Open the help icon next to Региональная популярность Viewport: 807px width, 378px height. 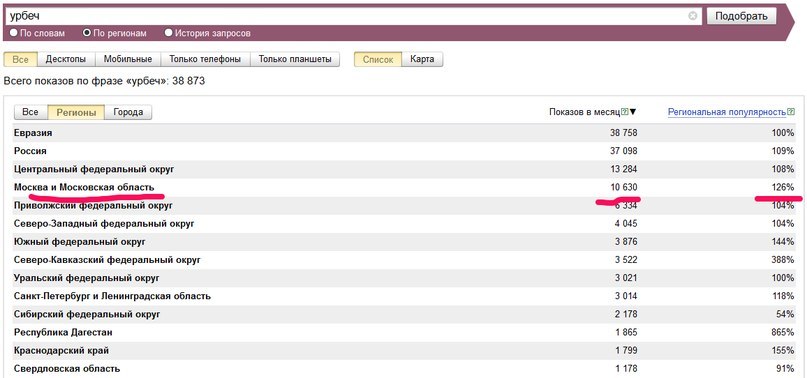click(x=791, y=112)
